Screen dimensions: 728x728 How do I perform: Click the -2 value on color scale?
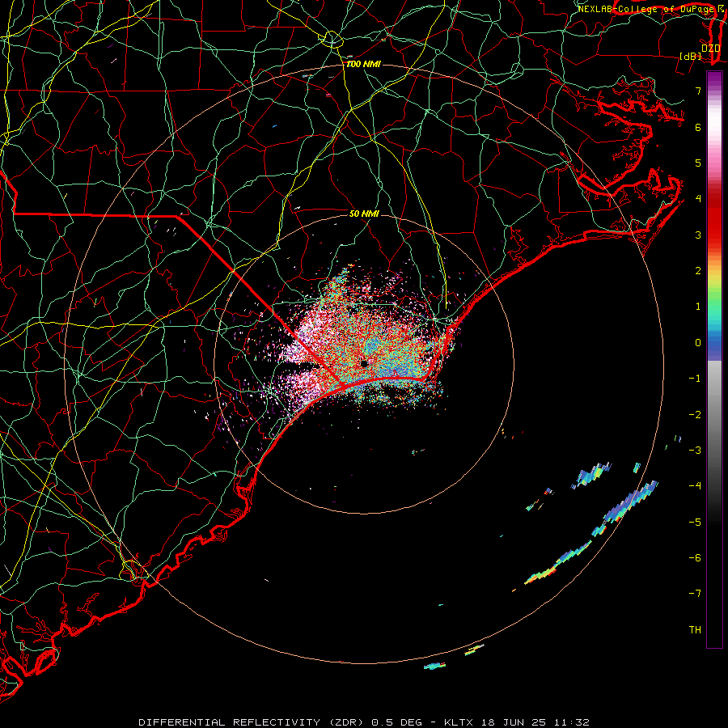[695, 415]
